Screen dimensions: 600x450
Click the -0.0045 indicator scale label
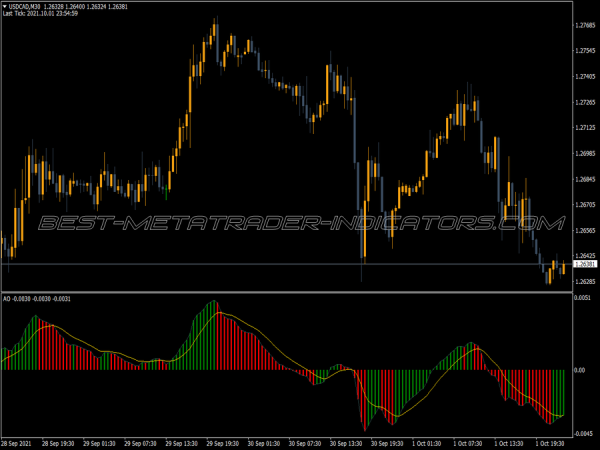(x=585, y=433)
